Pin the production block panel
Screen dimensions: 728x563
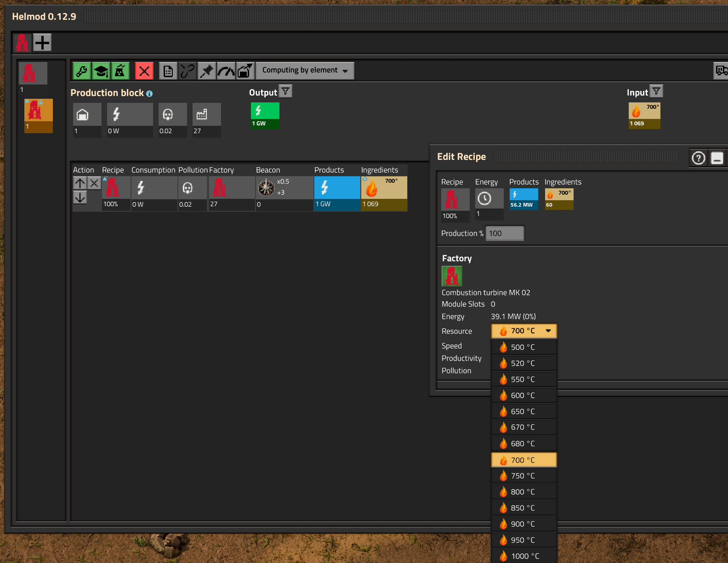[x=207, y=71]
